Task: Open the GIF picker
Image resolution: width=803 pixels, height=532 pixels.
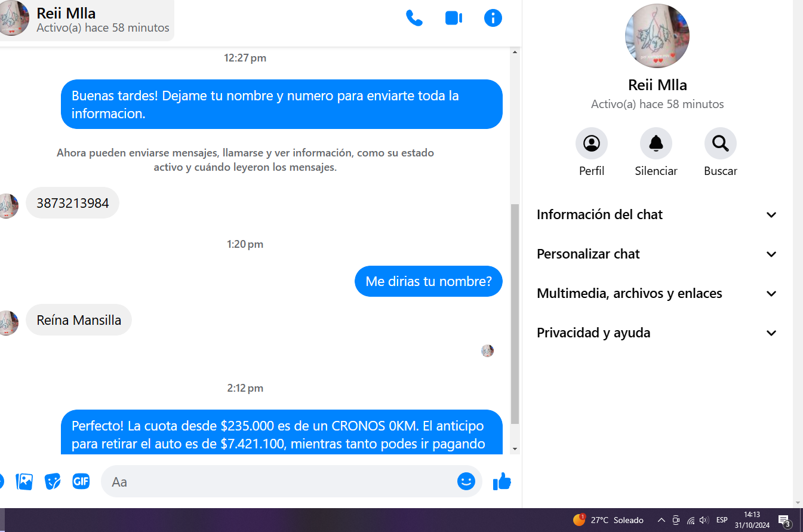Action: coord(81,481)
